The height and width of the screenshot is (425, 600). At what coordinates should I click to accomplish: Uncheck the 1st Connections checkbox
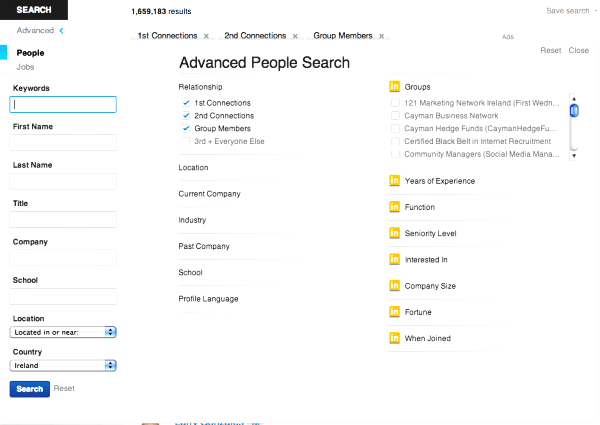tap(186, 103)
